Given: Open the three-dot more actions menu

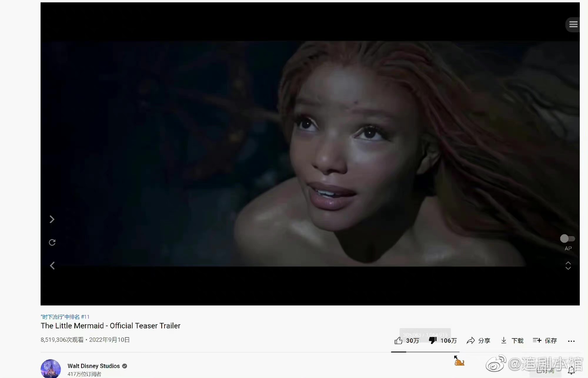Looking at the screenshot, I should [571, 341].
